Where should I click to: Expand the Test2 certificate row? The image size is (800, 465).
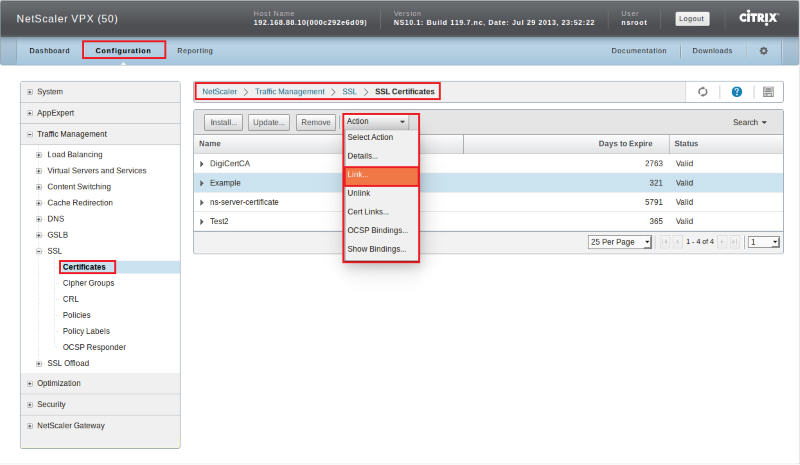(202, 222)
